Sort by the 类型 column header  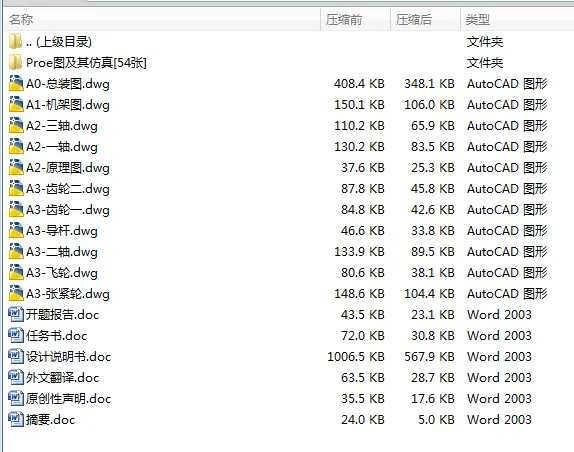[x=517, y=19]
